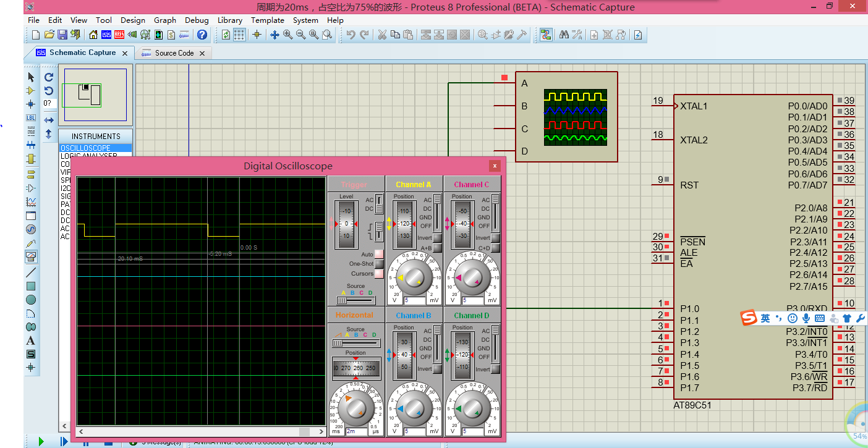
Task: Select the 2D Graphics Text 'A' tool
Action: pyautogui.click(x=31, y=340)
